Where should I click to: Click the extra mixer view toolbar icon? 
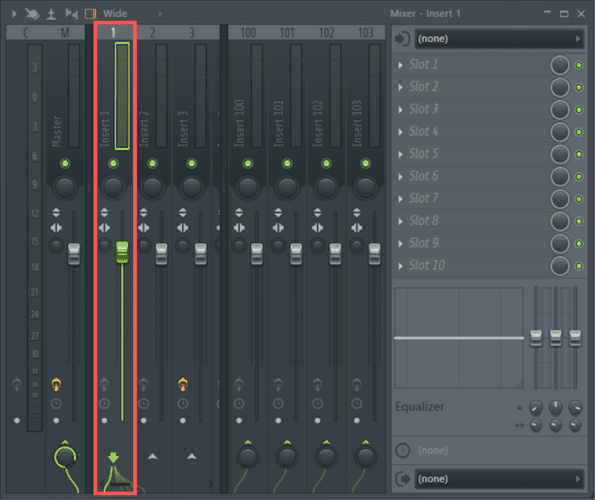[90, 14]
